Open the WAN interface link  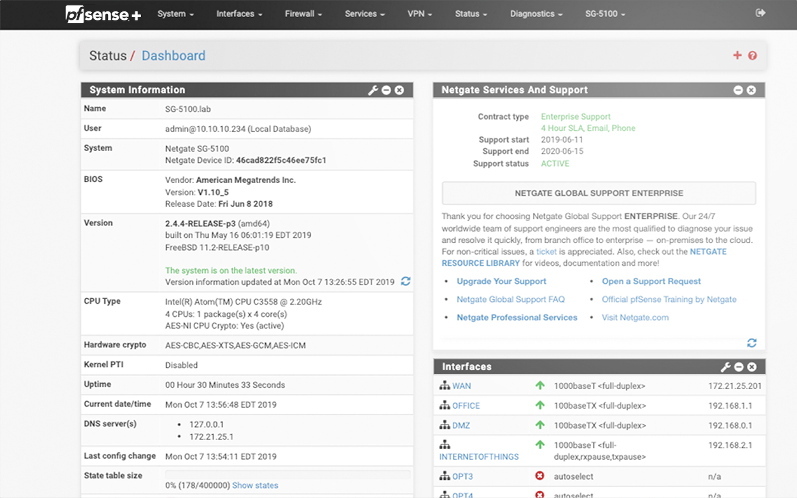(x=462, y=386)
